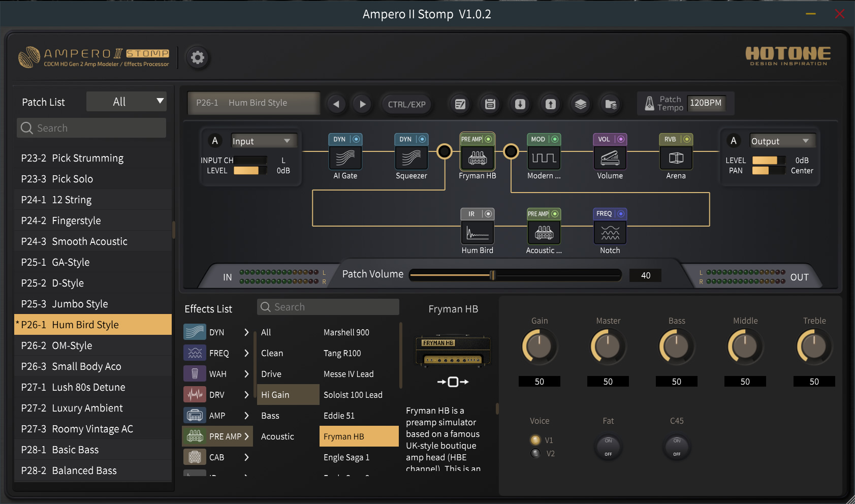Select the Clean preamp subcategory
Viewport: 855px width, 504px height.
click(x=288, y=353)
